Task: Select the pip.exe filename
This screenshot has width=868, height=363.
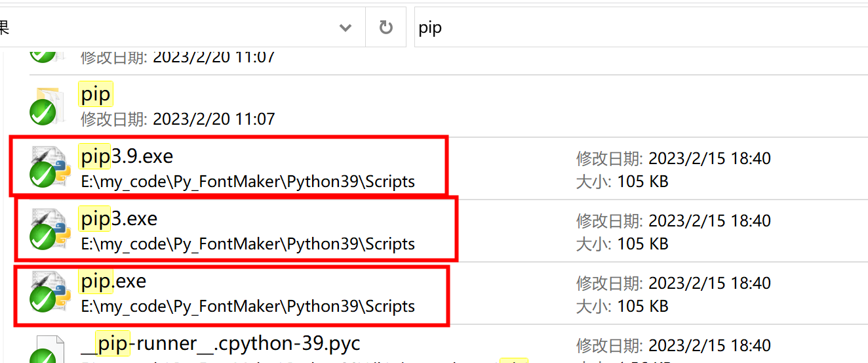Action: pyautogui.click(x=113, y=281)
